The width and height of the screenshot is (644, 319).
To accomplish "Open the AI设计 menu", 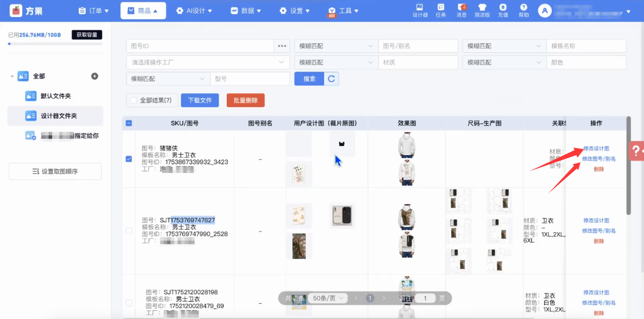I will tap(194, 11).
